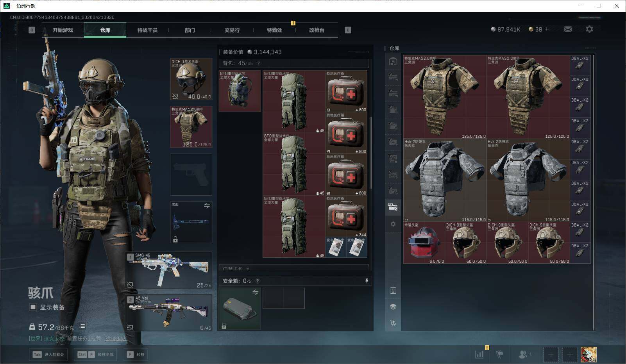Click the 邀请组队 link in world chat

click(x=116, y=338)
